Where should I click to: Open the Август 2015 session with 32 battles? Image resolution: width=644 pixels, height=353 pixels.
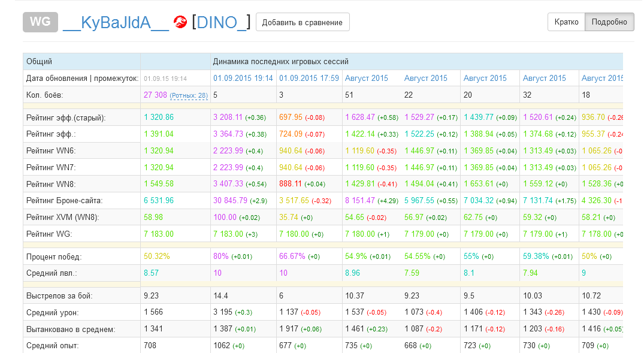(x=544, y=78)
